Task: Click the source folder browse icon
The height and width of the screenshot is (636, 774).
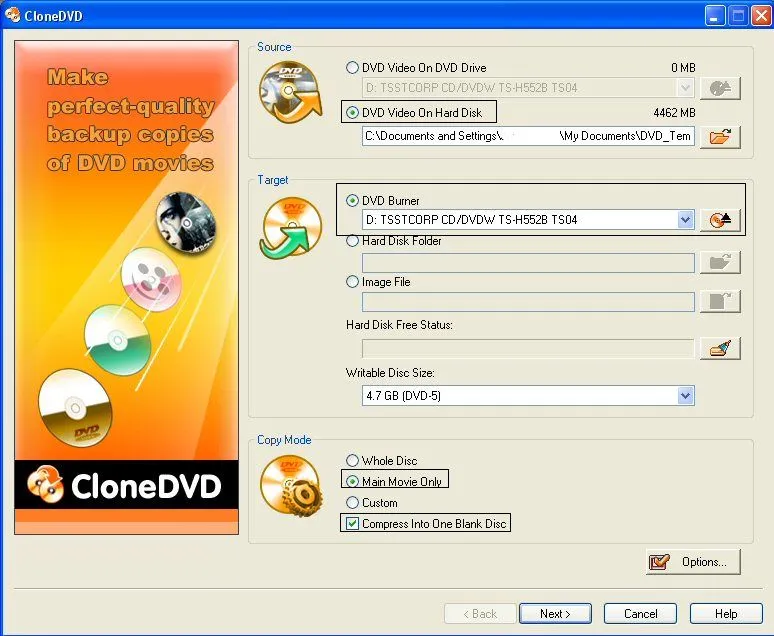Action: [x=719, y=137]
